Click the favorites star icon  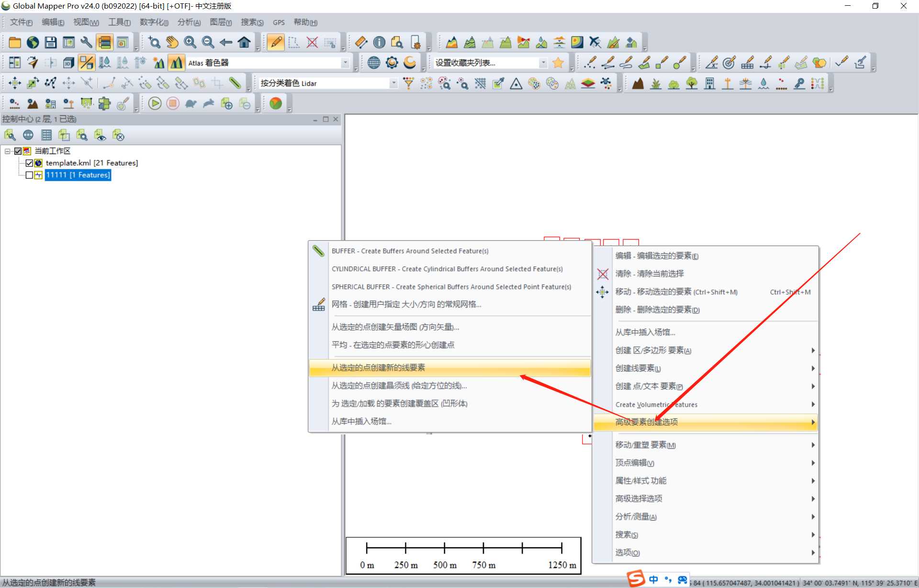click(558, 63)
